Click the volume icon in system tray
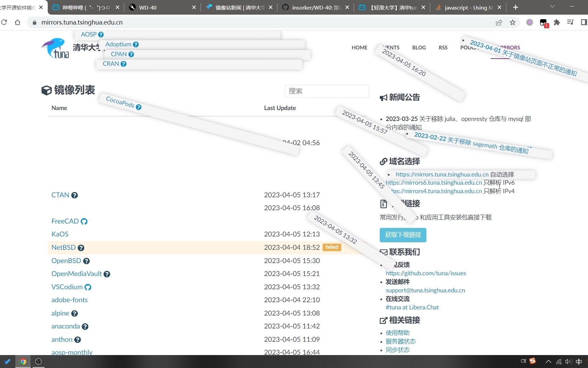The image size is (588, 368). point(569,362)
